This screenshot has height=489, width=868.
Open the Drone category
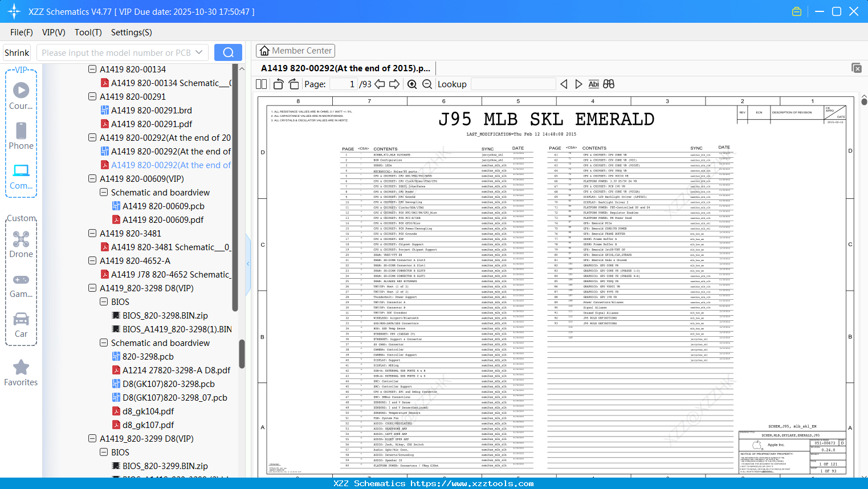coord(21,244)
